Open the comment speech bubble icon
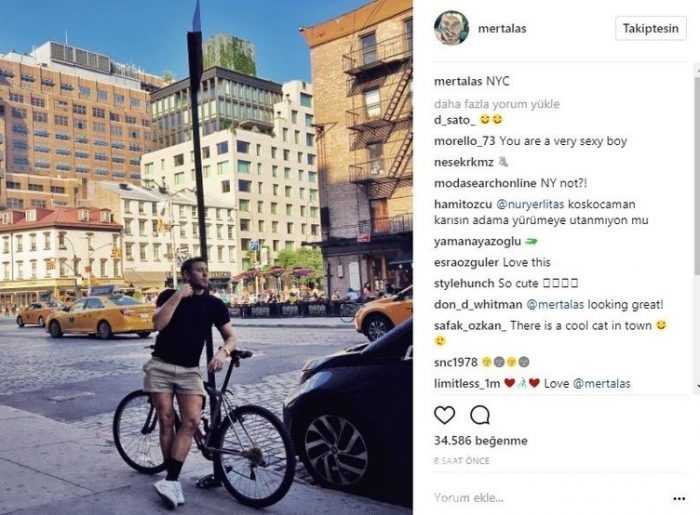Screen dimensions: 700x515 click(480, 415)
